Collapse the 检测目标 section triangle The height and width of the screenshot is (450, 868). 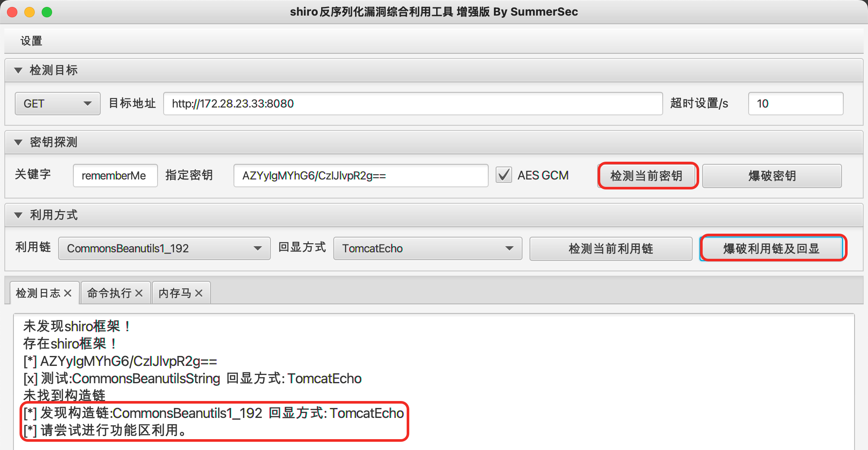[x=18, y=70]
